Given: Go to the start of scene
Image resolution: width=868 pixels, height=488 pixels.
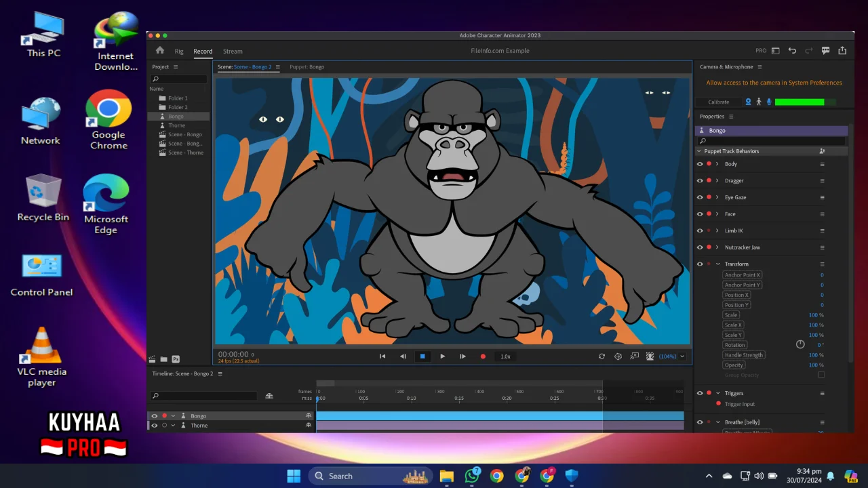Looking at the screenshot, I should (382, 356).
